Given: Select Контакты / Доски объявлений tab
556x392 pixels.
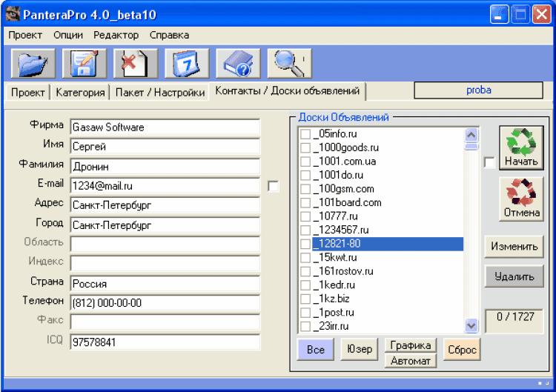Looking at the screenshot, I should click(287, 91).
